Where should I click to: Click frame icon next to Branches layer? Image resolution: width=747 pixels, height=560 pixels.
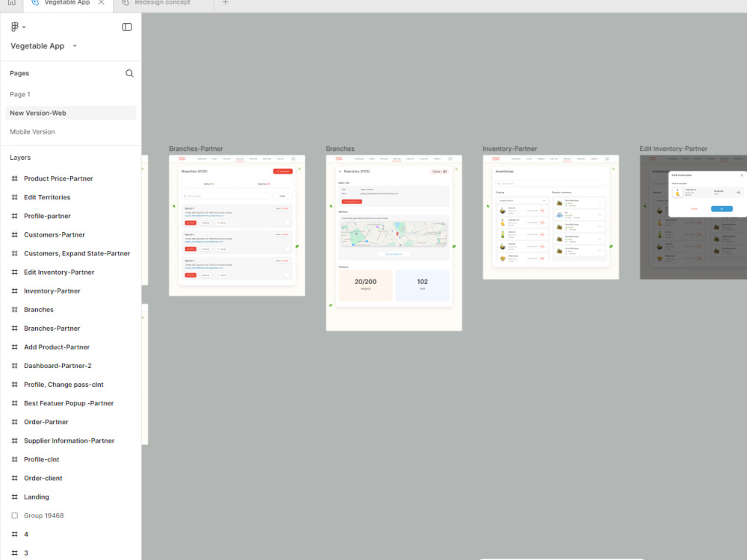[14, 310]
